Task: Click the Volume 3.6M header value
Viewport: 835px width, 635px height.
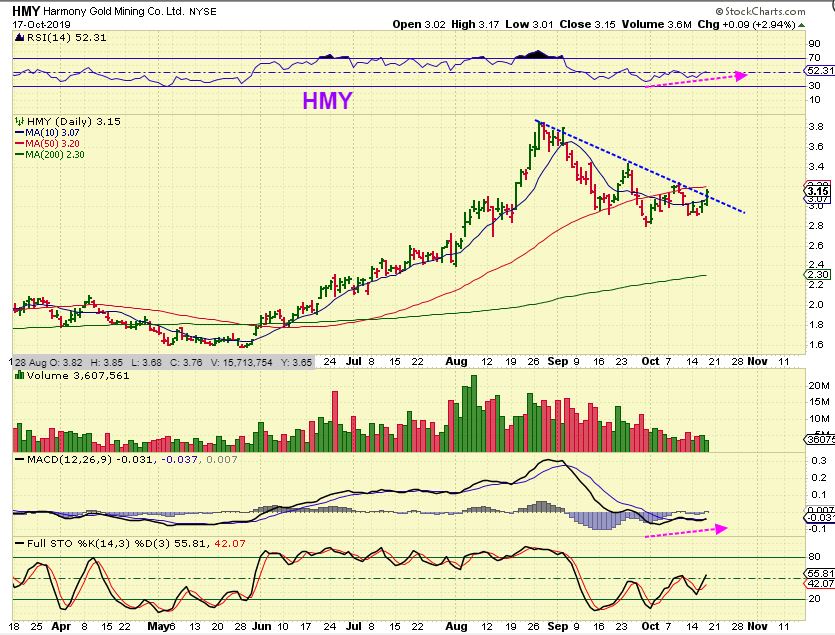Action: pos(657,25)
